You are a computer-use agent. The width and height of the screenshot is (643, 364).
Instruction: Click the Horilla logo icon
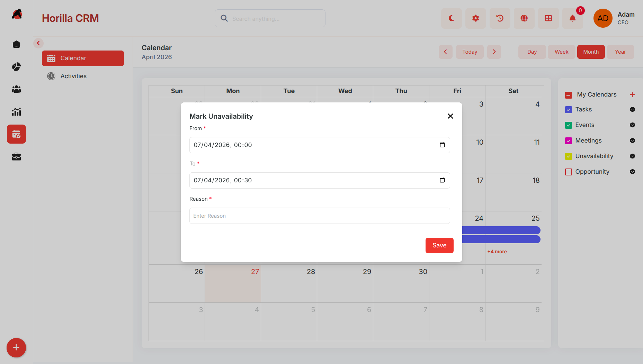(17, 14)
